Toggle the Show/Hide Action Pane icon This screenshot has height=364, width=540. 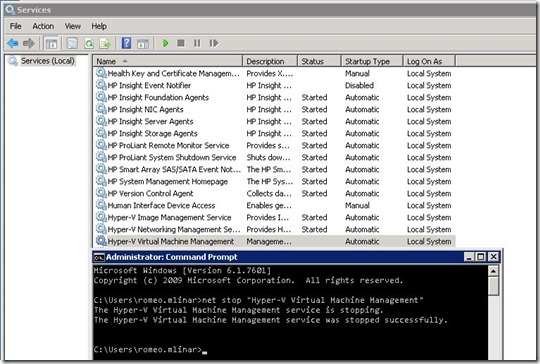[x=143, y=43]
